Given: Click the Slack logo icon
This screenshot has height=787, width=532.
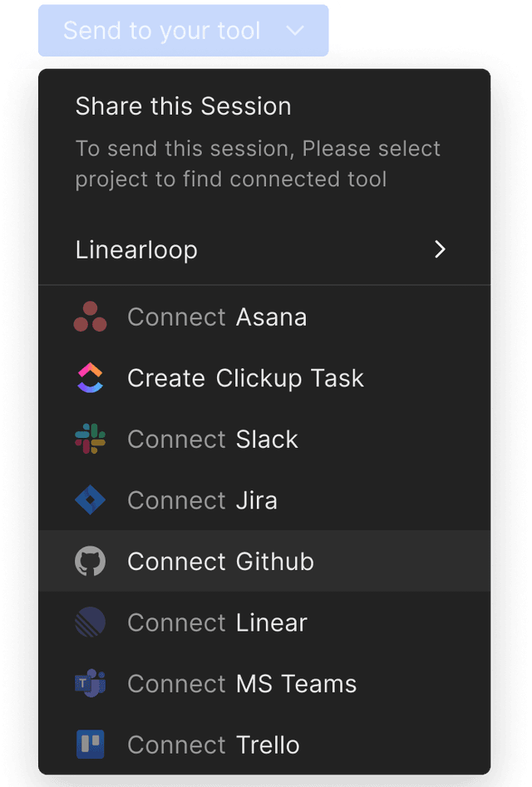Looking at the screenshot, I should point(90,439).
